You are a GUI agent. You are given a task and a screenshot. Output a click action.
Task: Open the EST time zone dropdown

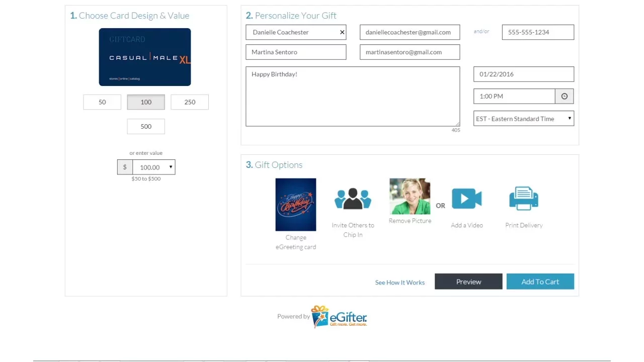(524, 119)
